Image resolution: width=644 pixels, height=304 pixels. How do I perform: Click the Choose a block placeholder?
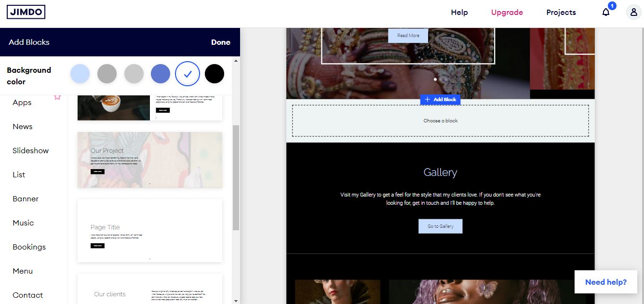(441, 121)
